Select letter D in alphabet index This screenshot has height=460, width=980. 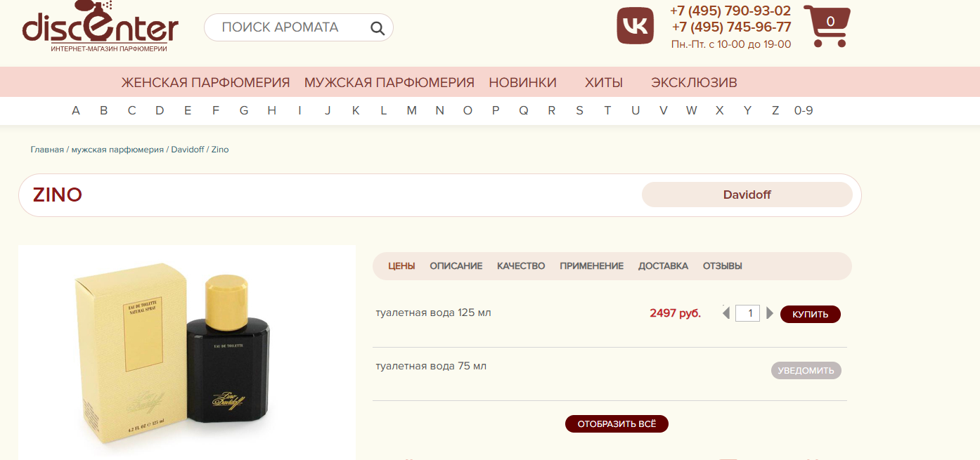[160, 110]
